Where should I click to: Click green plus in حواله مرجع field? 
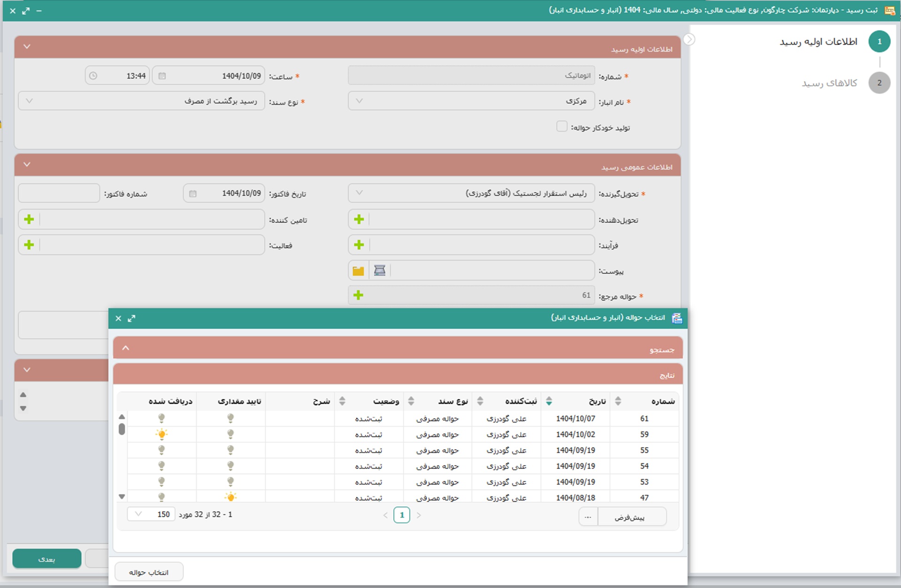click(358, 295)
